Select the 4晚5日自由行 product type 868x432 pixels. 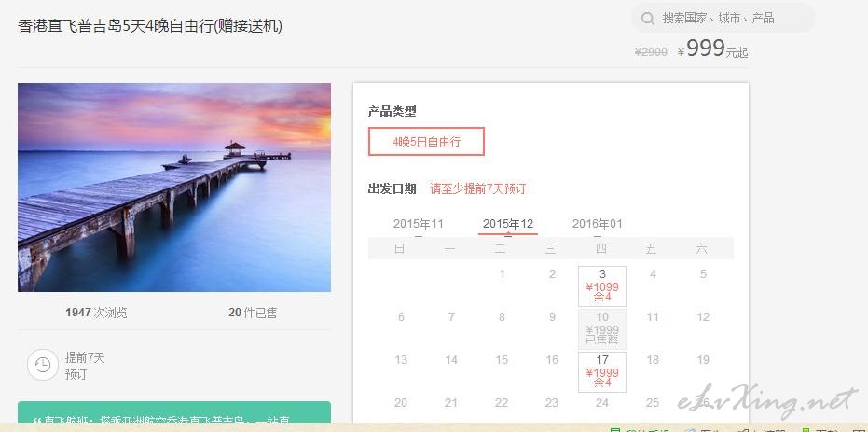[426, 142]
